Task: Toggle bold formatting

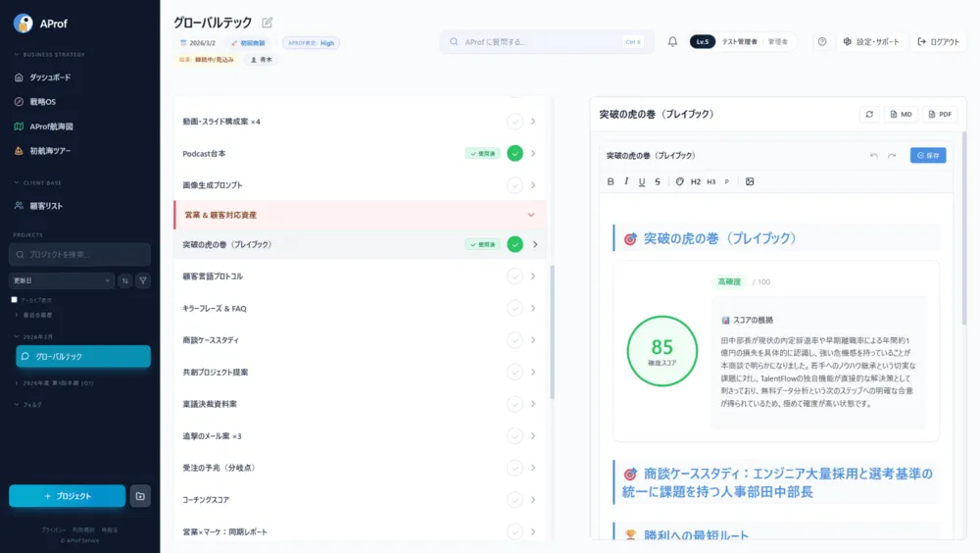Action: 611,182
